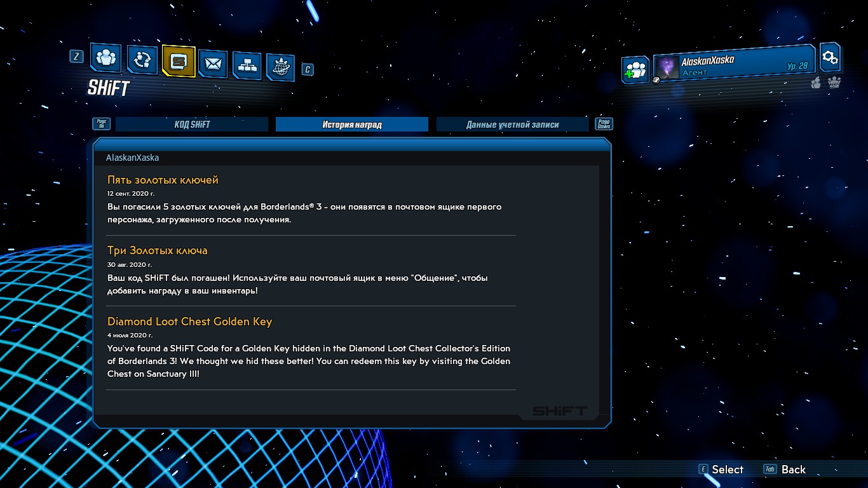Open the network hierarchy icon
The height and width of the screenshot is (488, 868).
click(x=247, y=65)
